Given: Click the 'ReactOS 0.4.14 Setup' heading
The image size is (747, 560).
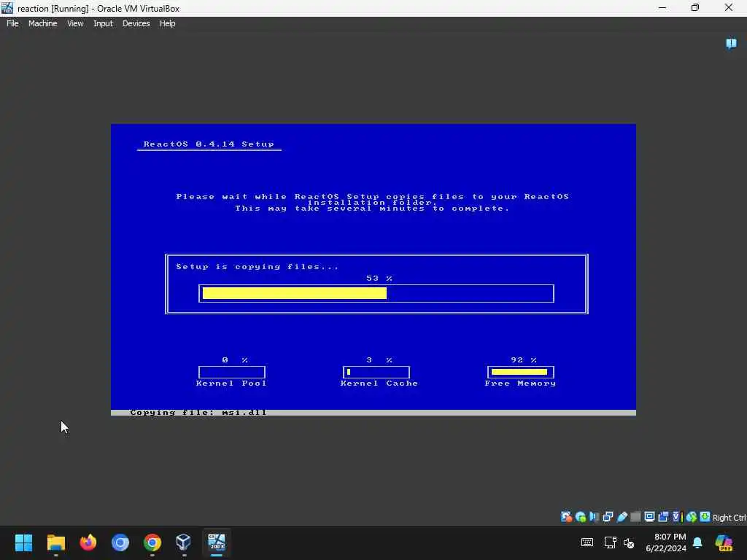Looking at the screenshot, I should coord(209,144).
